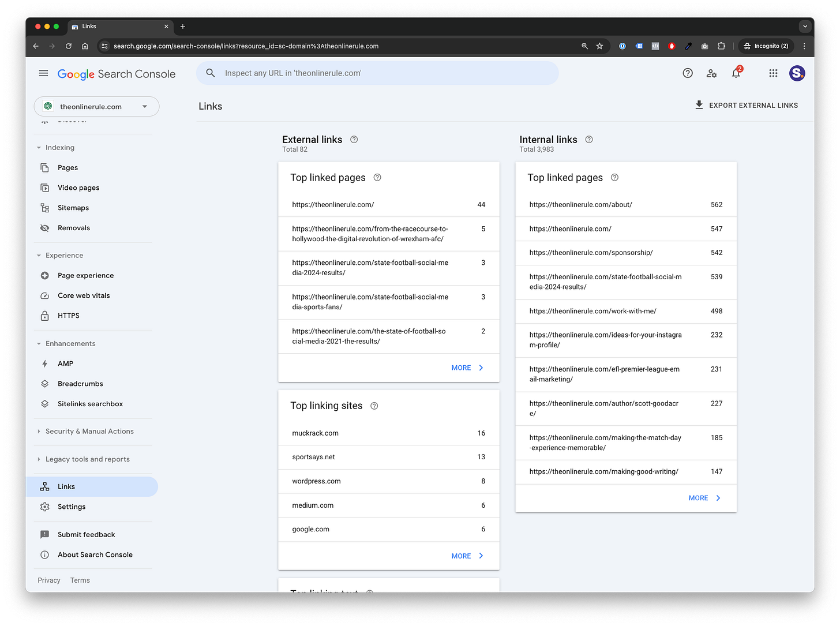Open internal row https://theonlinerule.com/sponsorship/
The image size is (840, 626).
point(626,253)
